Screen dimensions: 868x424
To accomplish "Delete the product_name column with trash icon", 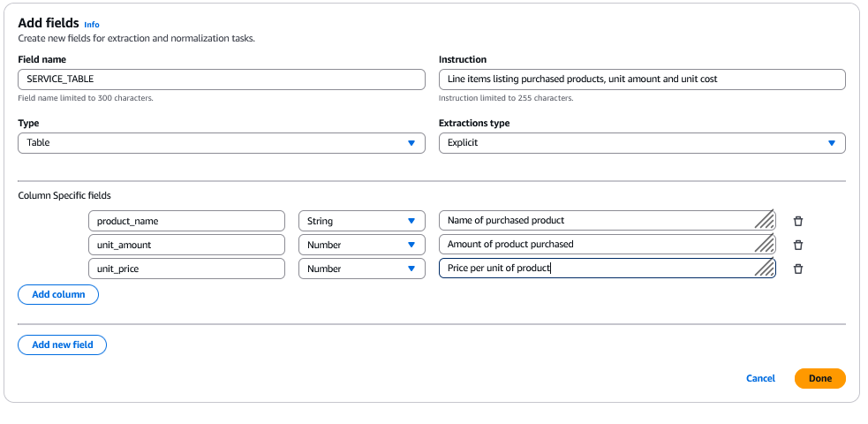I will click(x=797, y=221).
